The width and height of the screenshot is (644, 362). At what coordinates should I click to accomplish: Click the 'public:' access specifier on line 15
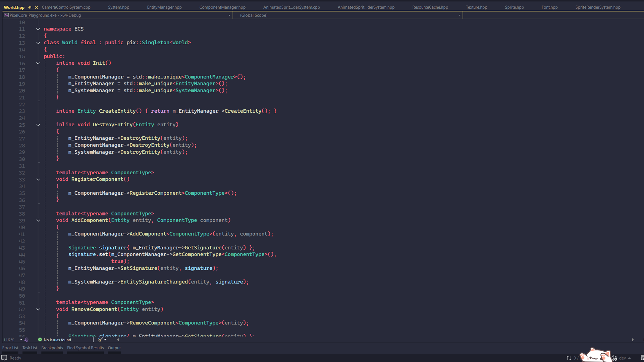click(x=54, y=56)
